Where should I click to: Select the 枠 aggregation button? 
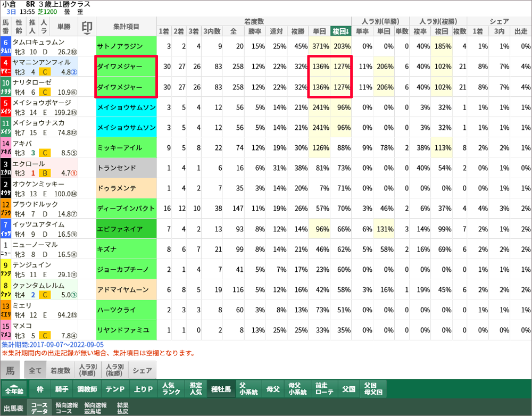(40, 389)
